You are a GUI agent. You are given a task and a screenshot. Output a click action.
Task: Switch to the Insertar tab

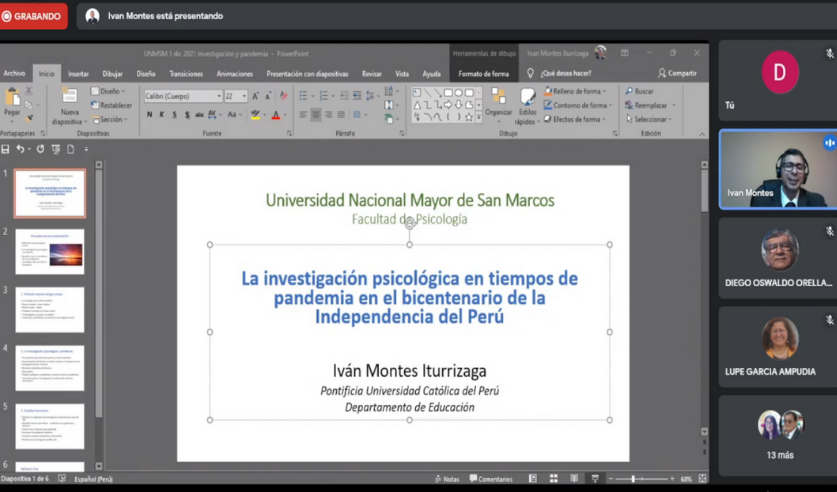[x=78, y=74]
